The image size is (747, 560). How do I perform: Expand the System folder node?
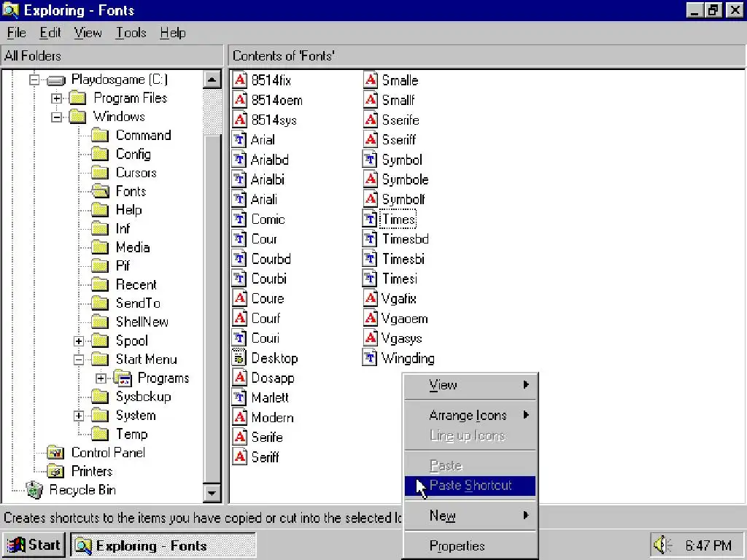pos(79,416)
